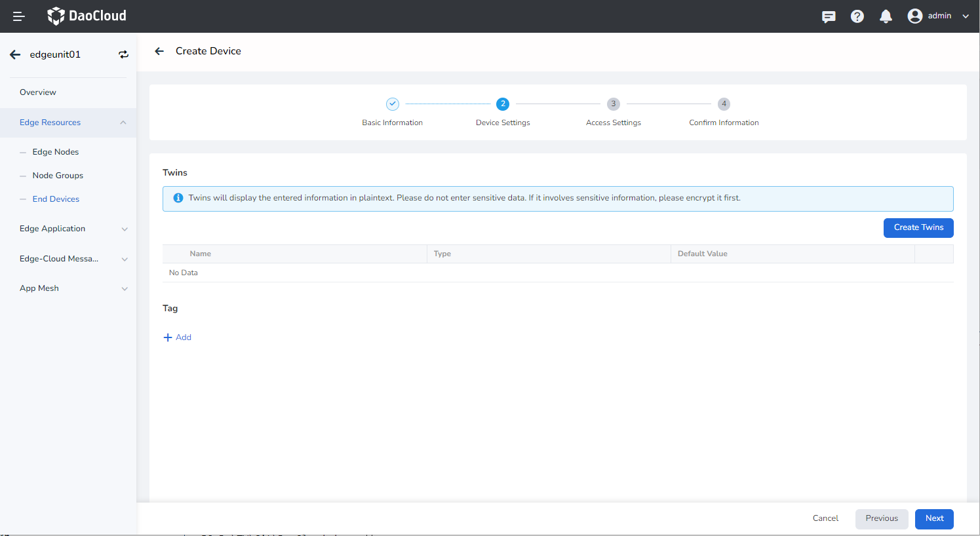
Task: Select Edge Nodes in the sidebar
Action: pos(56,152)
